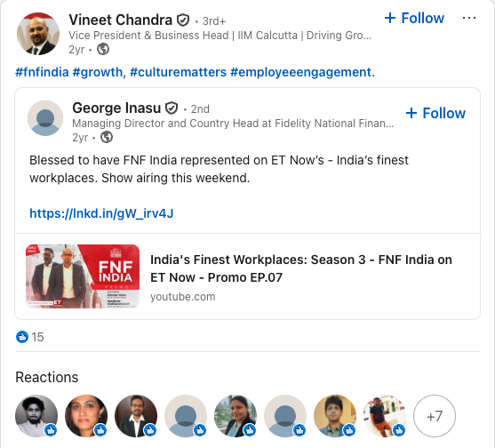Screen dimensions: 495x448
Task: Open Vineet Chandra's name link
Action: [x=121, y=20]
